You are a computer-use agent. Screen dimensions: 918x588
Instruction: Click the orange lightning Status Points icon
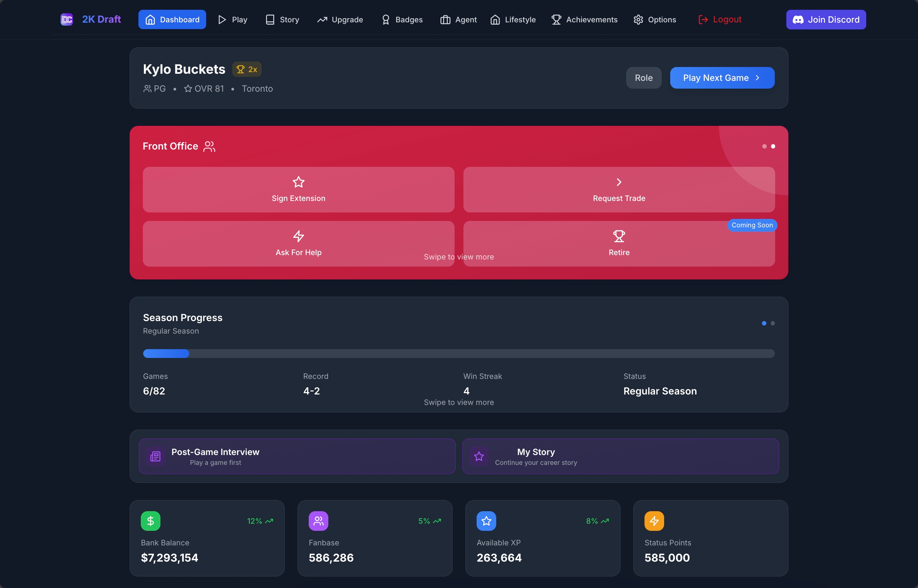(x=654, y=521)
